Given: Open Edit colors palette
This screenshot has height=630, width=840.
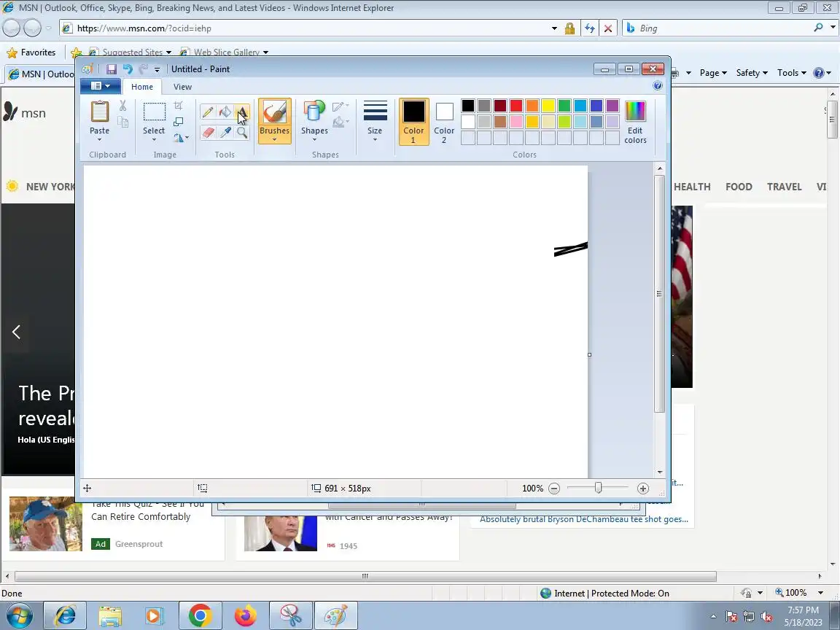Looking at the screenshot, I should pyautogui.click(x=635, y=122).
